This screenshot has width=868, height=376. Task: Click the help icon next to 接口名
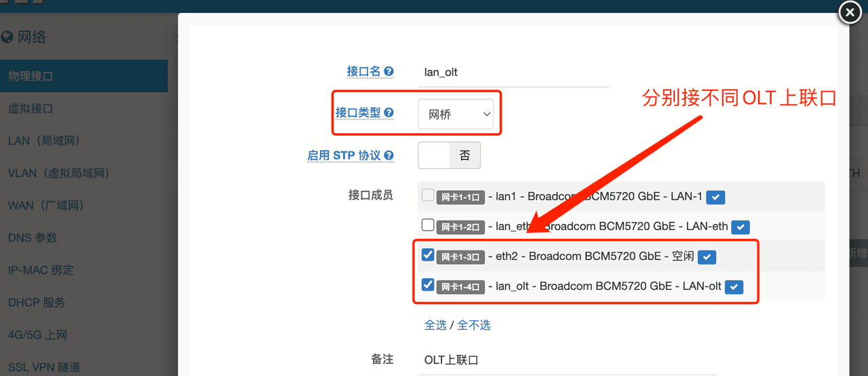pos(389,71)
